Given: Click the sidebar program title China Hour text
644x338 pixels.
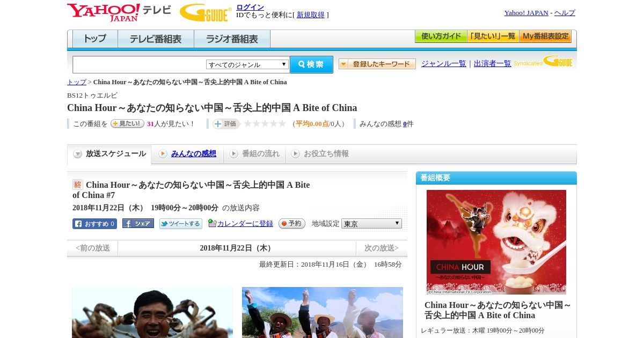Looking at the screenshot, I should (x=498, y=310).
